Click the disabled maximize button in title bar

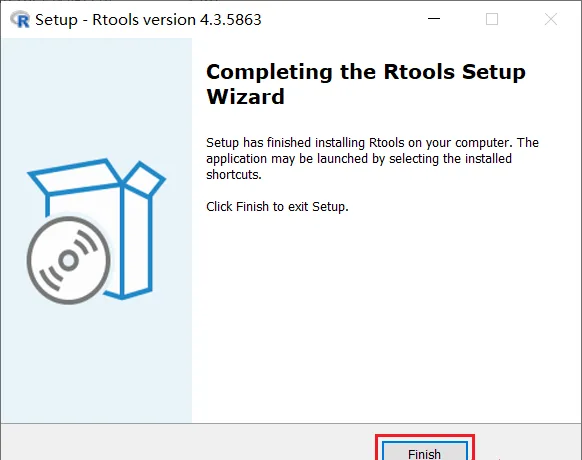492,19
